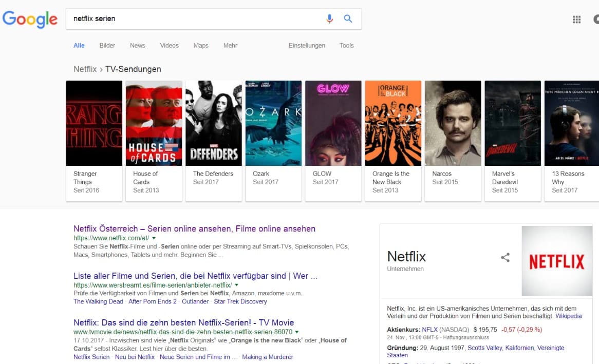Open the Stranger Things poster
This screenshot has height=364, width=599.
tap(94, 123)
